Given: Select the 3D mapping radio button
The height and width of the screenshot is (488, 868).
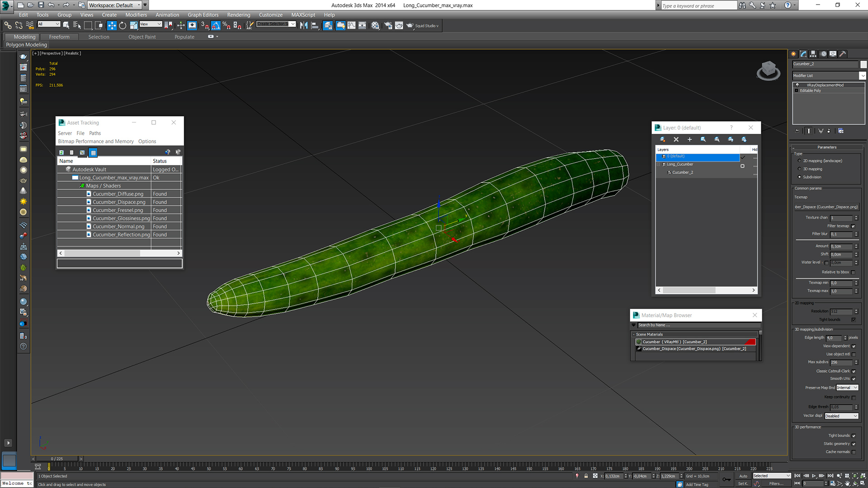Looking at the screenshot, I should point(799,169).
